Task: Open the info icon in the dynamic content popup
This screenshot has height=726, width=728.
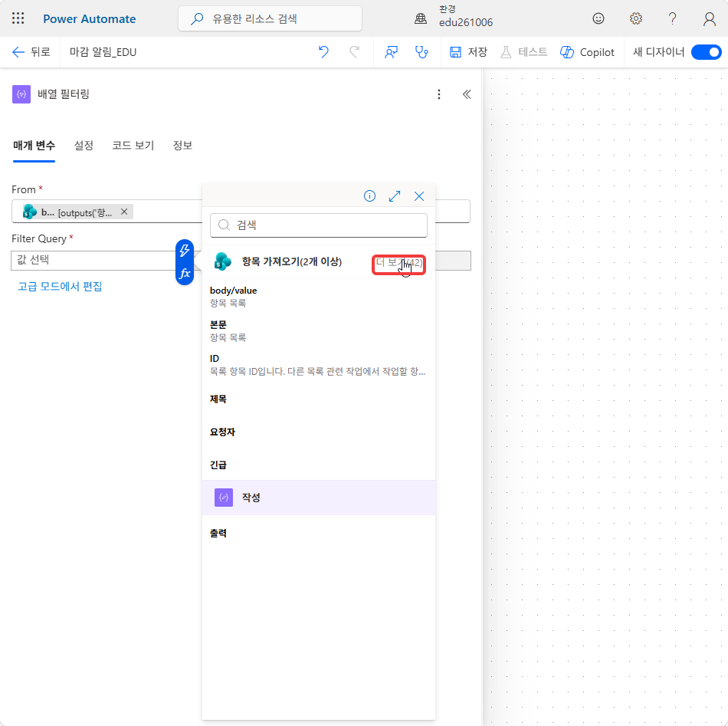Action: [369, 196]
